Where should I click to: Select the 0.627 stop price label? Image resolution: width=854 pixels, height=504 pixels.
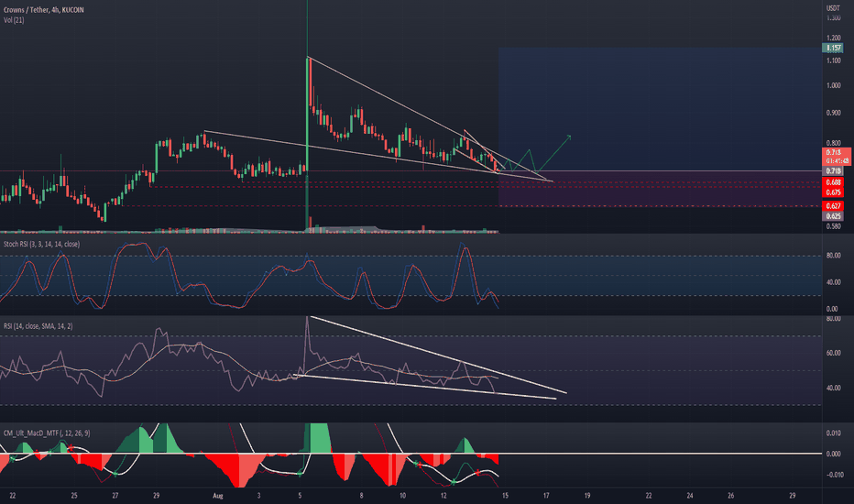pos(833,206)
